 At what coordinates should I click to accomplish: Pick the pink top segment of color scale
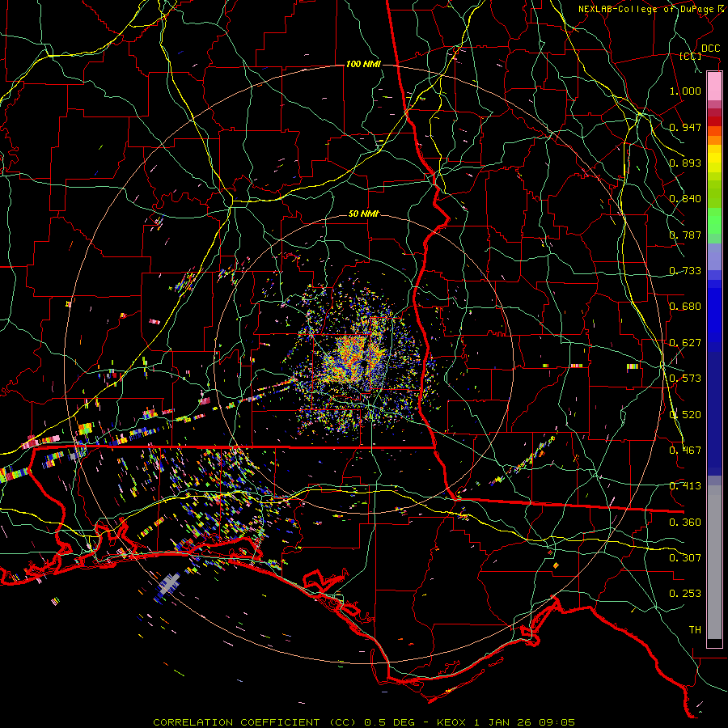coord(714,86)
